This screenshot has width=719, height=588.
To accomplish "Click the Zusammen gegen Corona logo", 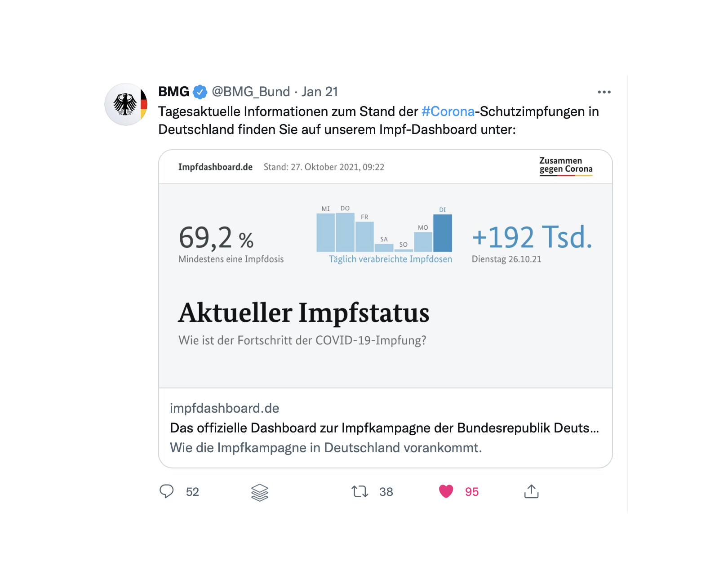I will 566,166.
